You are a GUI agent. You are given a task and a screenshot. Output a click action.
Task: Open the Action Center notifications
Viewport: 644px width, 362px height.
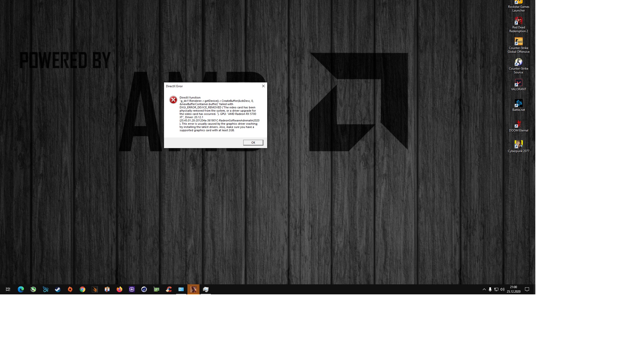(x=527, y=289)
